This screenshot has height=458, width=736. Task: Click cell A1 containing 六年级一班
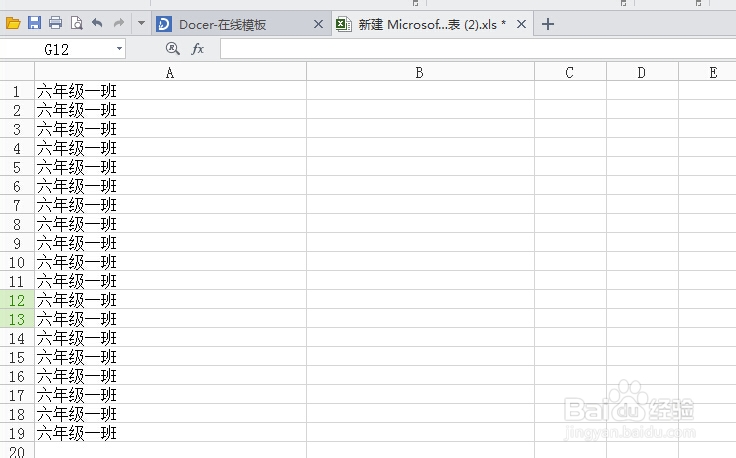(x=170, y=91)
